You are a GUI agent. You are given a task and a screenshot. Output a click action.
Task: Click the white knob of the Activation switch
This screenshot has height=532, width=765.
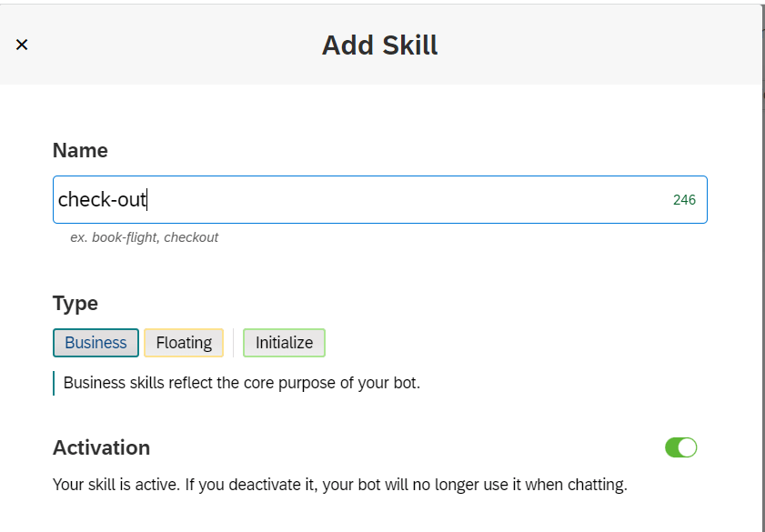click(688, 447)
